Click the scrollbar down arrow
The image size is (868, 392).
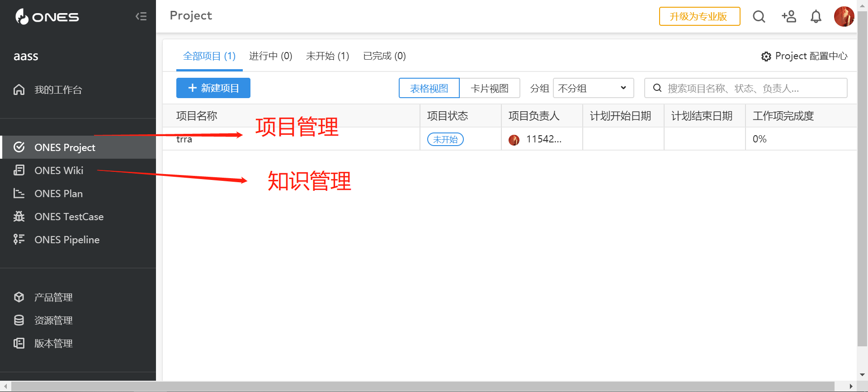(x=862, y=375)
